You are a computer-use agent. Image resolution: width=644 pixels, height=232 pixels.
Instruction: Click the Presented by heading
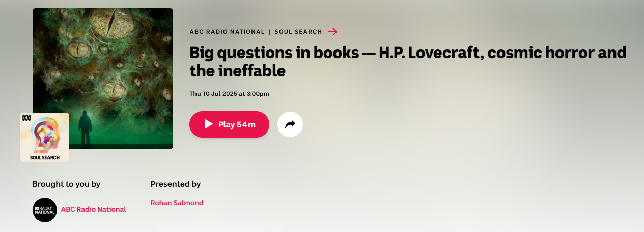pos(176,184)
